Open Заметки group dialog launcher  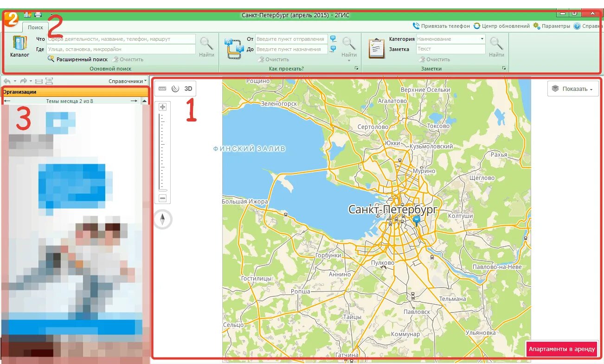tap(504, 69)
